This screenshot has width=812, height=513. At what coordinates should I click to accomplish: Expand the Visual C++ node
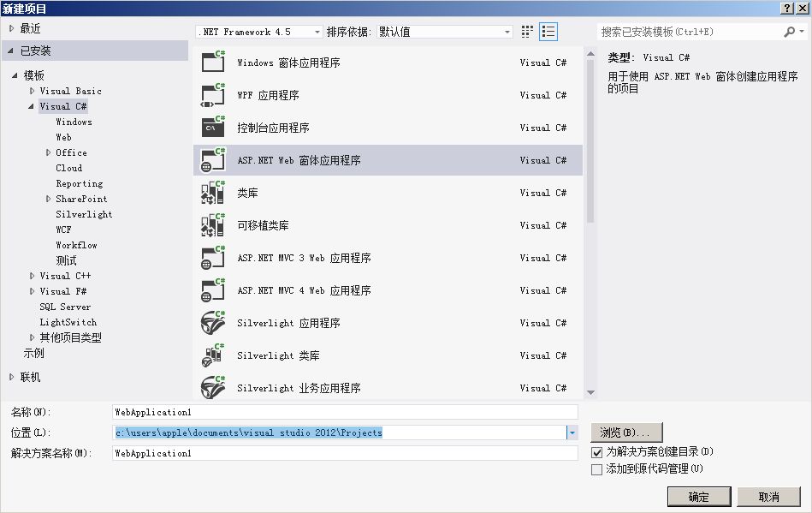click(33, 276)
